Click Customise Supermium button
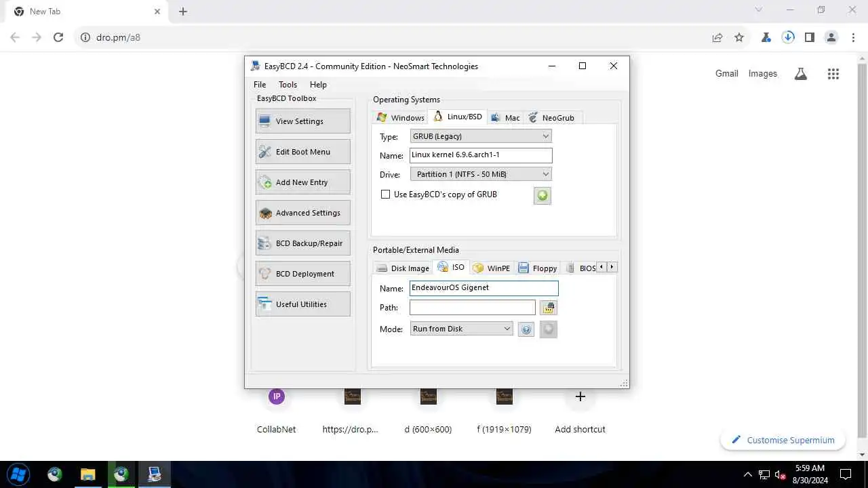 (783, 440)
